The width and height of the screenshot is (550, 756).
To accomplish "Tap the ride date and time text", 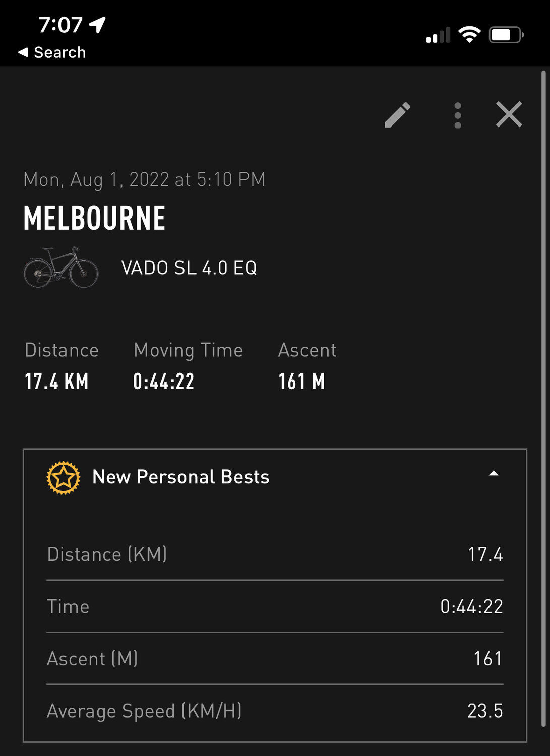I will click(144, 179).
